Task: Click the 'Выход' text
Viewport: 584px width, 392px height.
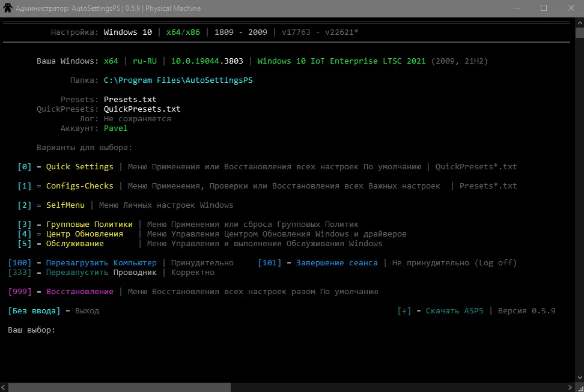Action: [87, 311]
